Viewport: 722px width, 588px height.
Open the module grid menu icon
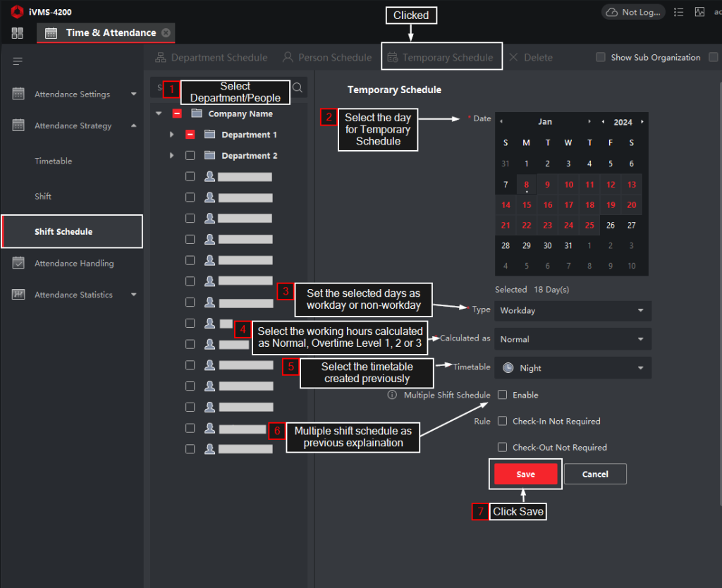[x=18, y=32]
